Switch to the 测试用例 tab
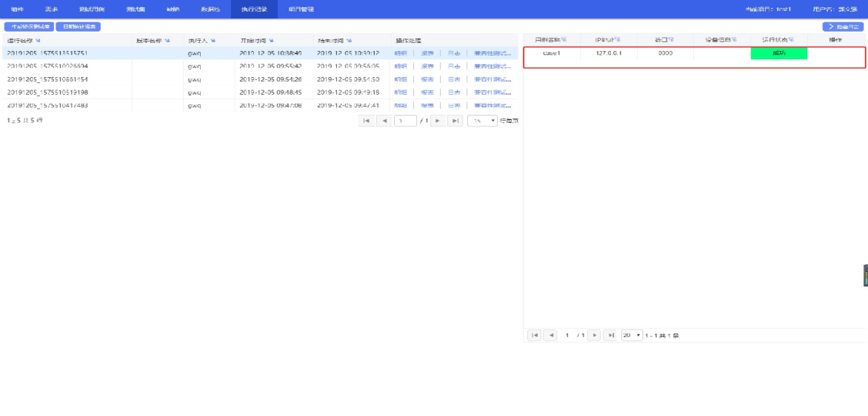This screenshot has height=416, width=868. [92, 9]
